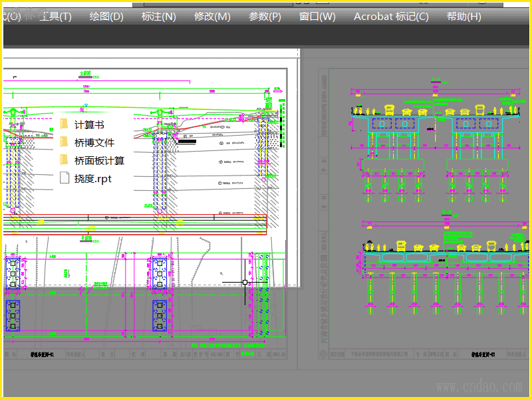Click the 桥面板计算 folder name

pos(99,160)
